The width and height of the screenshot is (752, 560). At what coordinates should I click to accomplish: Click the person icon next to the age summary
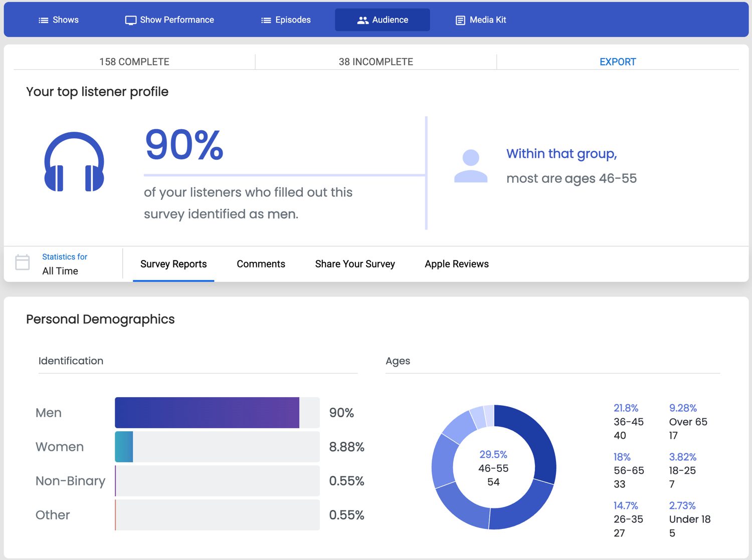tap(470, 165)
